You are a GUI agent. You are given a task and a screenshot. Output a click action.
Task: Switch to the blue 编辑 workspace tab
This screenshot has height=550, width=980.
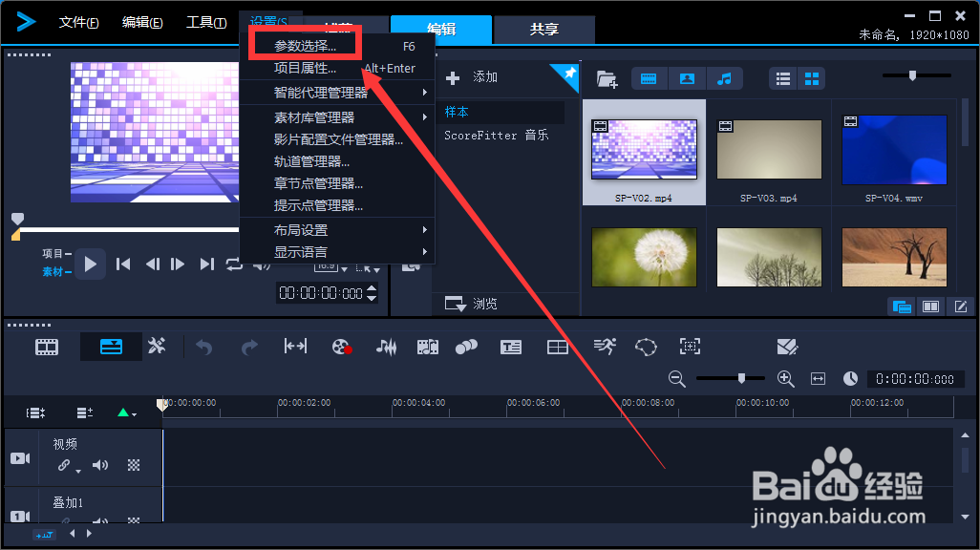(441, 30)
